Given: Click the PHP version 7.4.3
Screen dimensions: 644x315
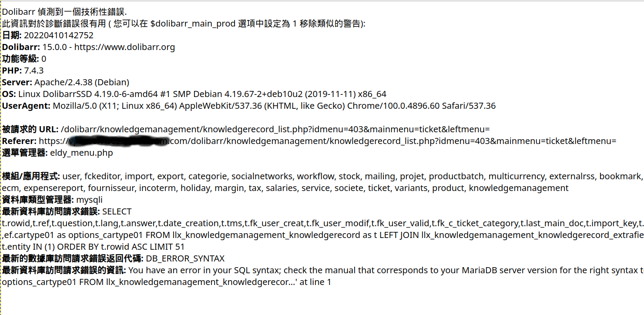Looking at the screenshot, I should (34, 70).
